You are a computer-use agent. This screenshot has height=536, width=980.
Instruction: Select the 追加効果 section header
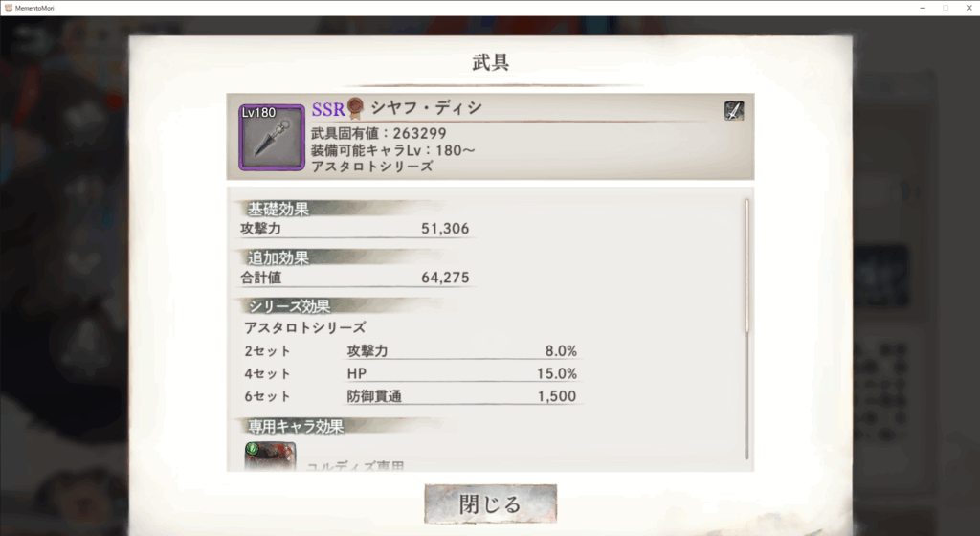(x=278, y=257)
